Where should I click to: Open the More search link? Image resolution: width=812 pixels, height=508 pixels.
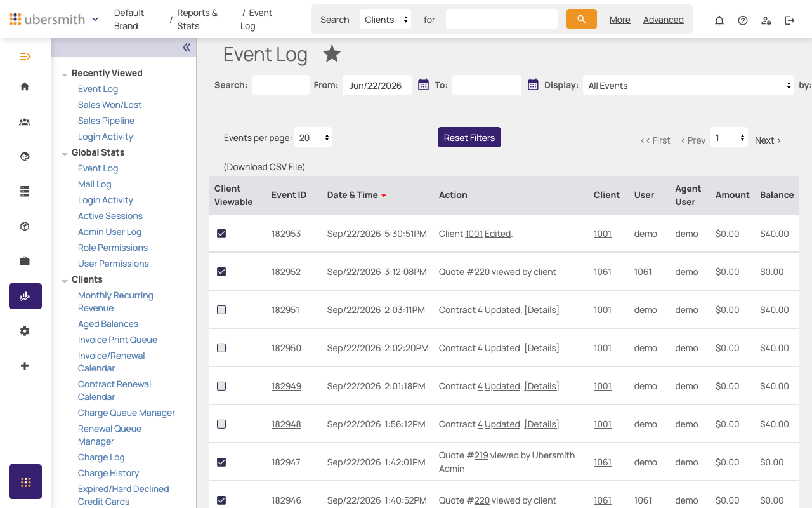point(620,20)
